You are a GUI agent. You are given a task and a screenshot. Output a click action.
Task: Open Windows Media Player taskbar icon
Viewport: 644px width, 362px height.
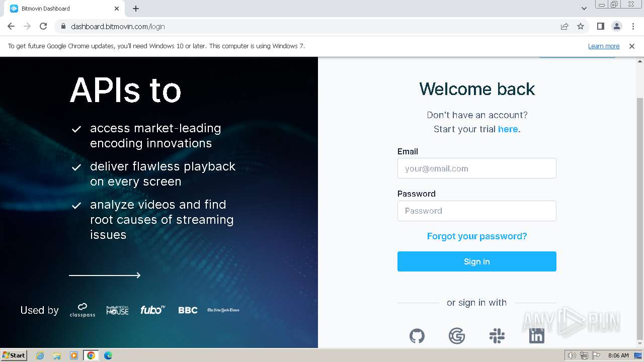[x=74, y=355]
